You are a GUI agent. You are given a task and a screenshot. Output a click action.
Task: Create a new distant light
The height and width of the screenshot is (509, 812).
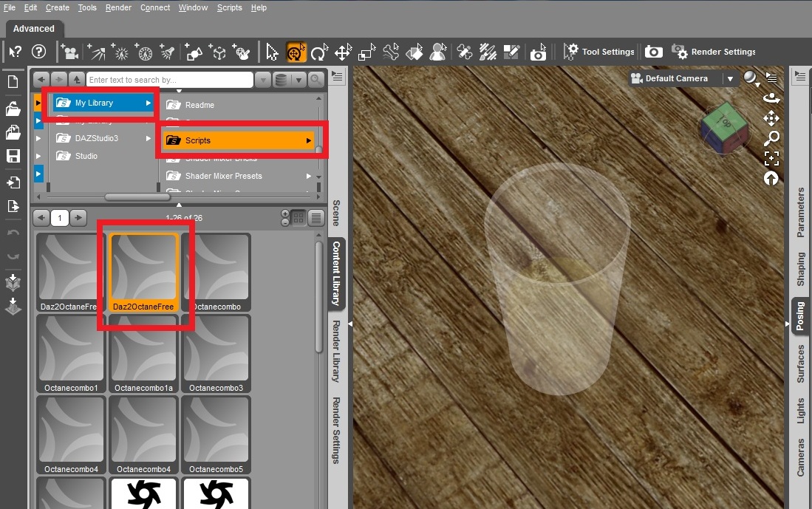pyautogui.click(x=97, y=52)
